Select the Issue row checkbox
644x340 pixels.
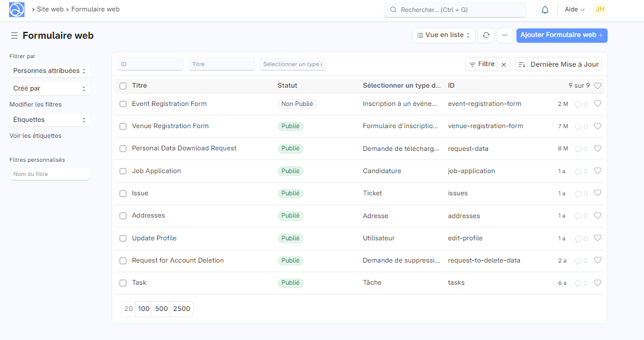point(123,194)
